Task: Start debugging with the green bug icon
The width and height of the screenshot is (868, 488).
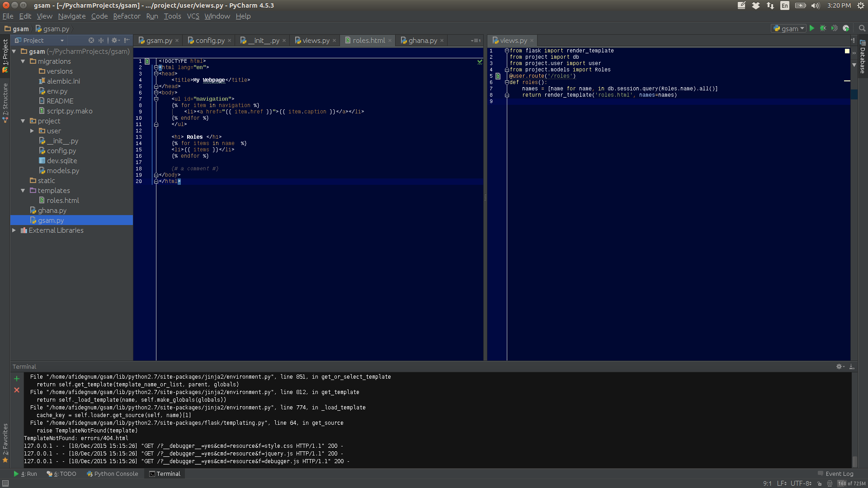Action: coord(823,28)
